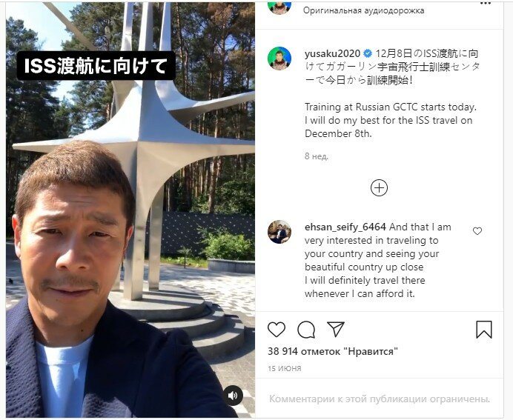Open ehsan_seify_6464 profile link
The width and height of the screenshot is (513, 420).
pyautogui.click(x=345, y=227)
